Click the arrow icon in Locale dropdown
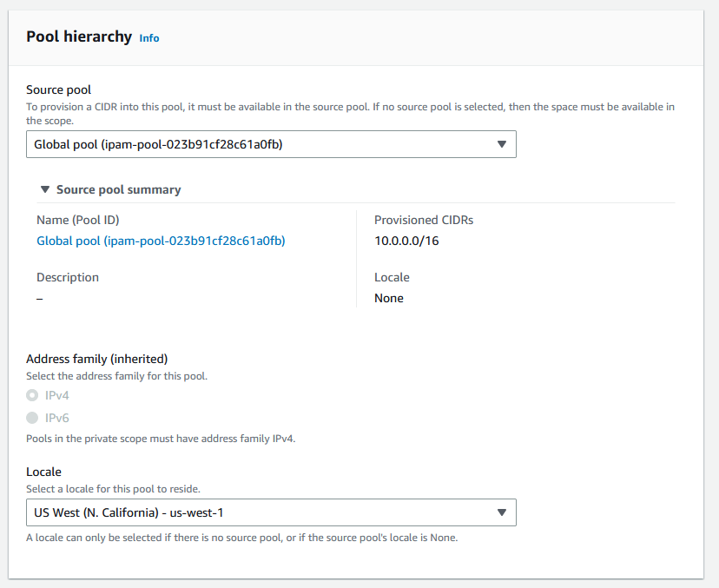This screenshot has width=719, height=588. [x=501, y=512]
